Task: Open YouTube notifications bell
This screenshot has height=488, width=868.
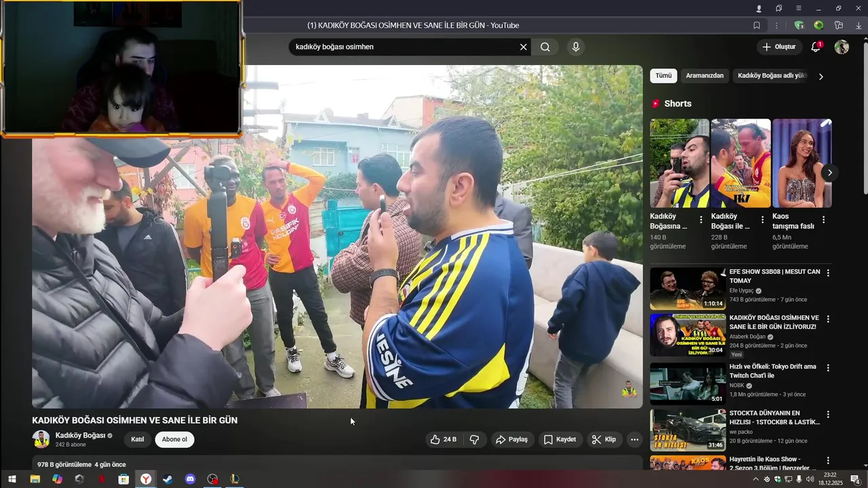Action: point(816,47)
